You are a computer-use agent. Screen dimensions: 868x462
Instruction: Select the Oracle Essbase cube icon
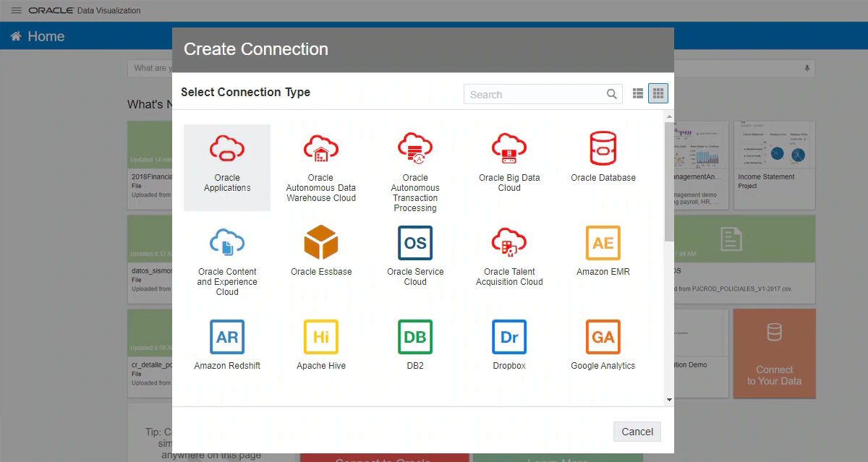coord(321,244)
